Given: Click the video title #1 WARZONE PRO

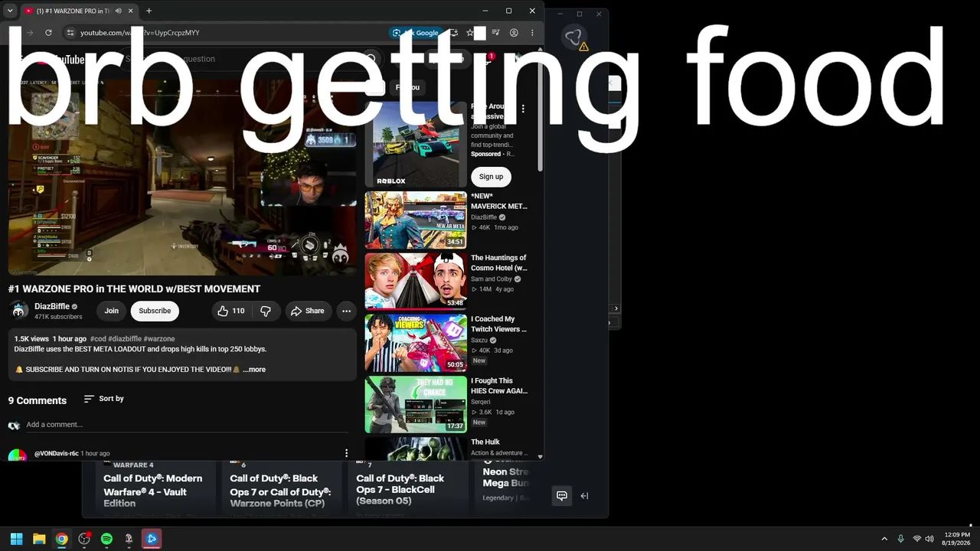Looking at the screenshot, I should coord(134,289).
